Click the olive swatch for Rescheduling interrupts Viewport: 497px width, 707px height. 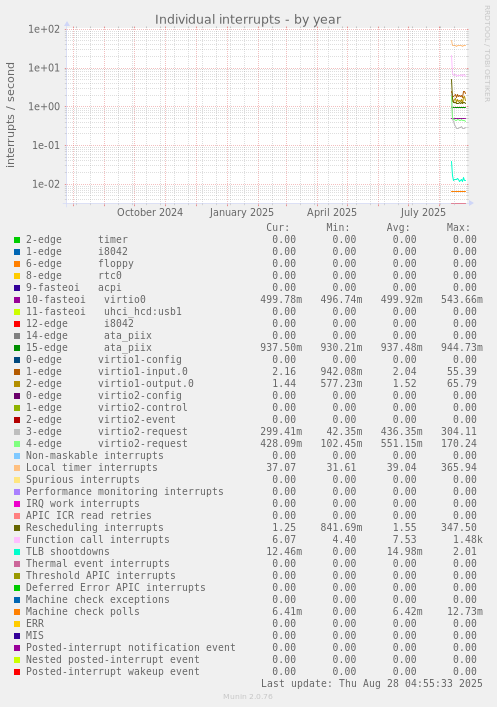tap(17, 528)
